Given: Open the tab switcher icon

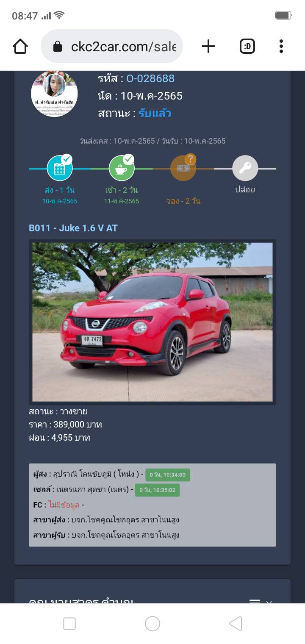Looking at the screenshot, I should (x=247, y=46).
